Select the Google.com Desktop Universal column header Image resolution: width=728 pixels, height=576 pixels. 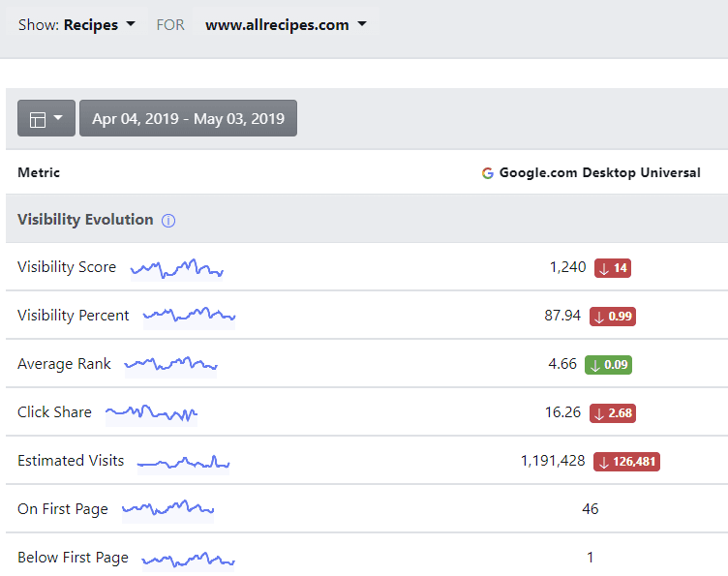point(591,172)
